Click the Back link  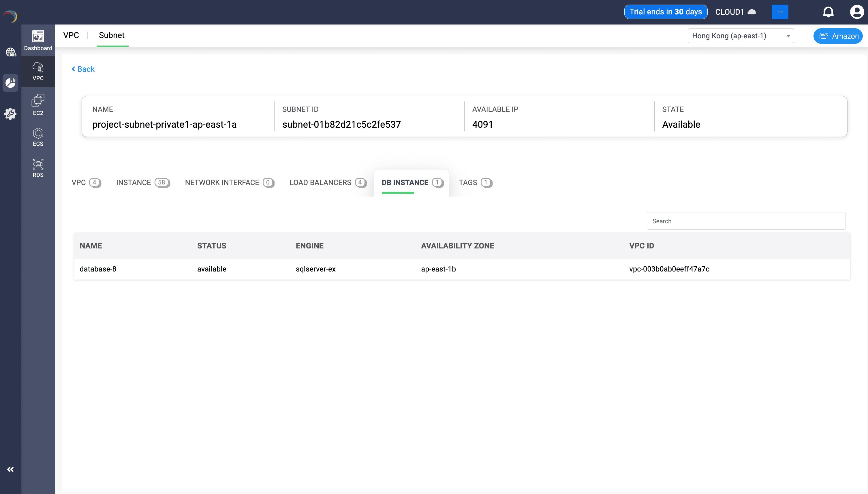(83, 69)
